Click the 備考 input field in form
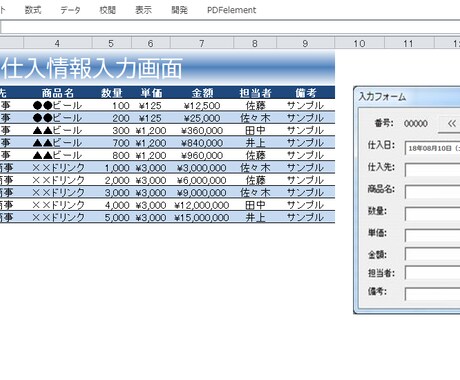This screenshot has height=380, width=460. (x=433, y=294)
